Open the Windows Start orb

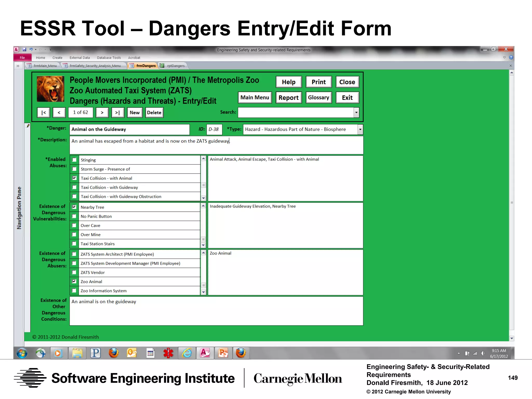coord(22,353)
